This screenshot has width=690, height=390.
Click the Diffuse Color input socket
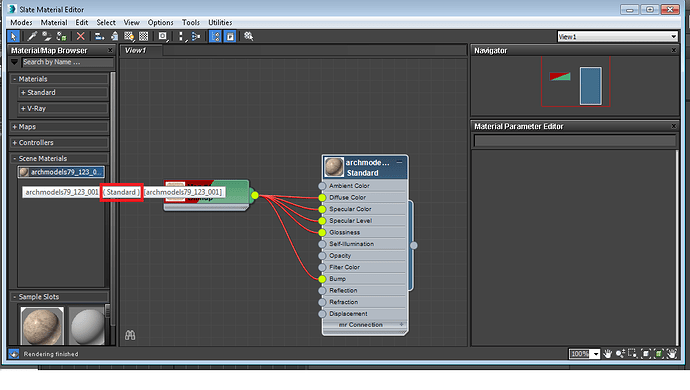pos(322,198)
